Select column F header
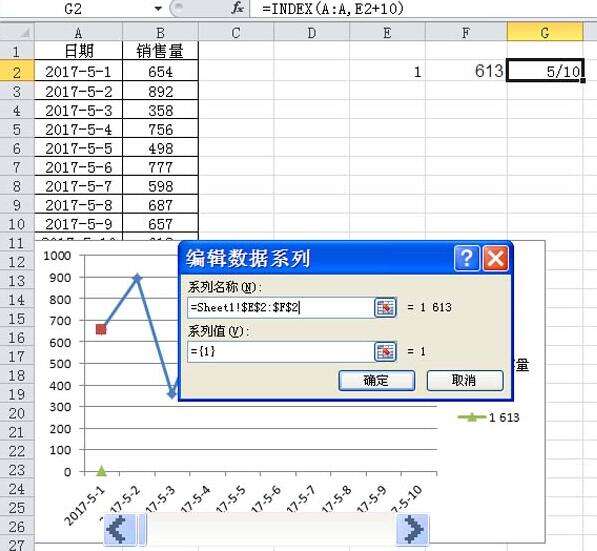 point(466,33)
